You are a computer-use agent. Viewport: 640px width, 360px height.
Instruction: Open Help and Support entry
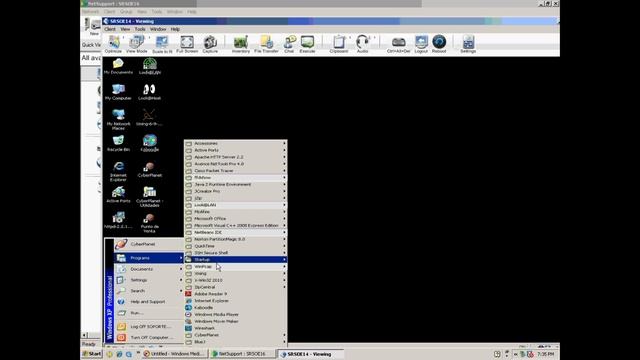[149, 302]
